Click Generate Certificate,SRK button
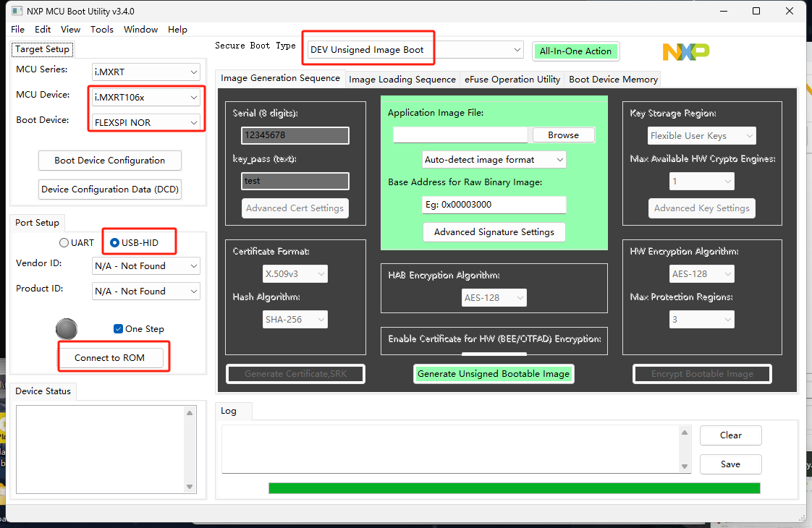 [296, 374]
